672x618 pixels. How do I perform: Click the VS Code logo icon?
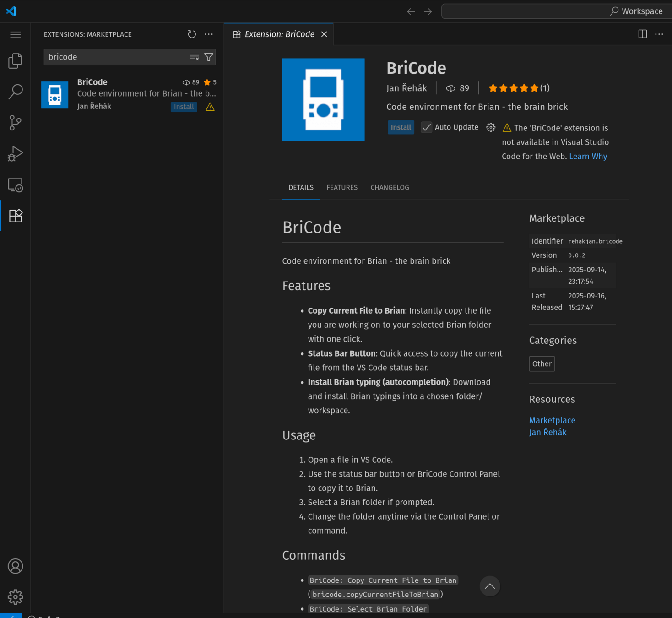point(11,11)
